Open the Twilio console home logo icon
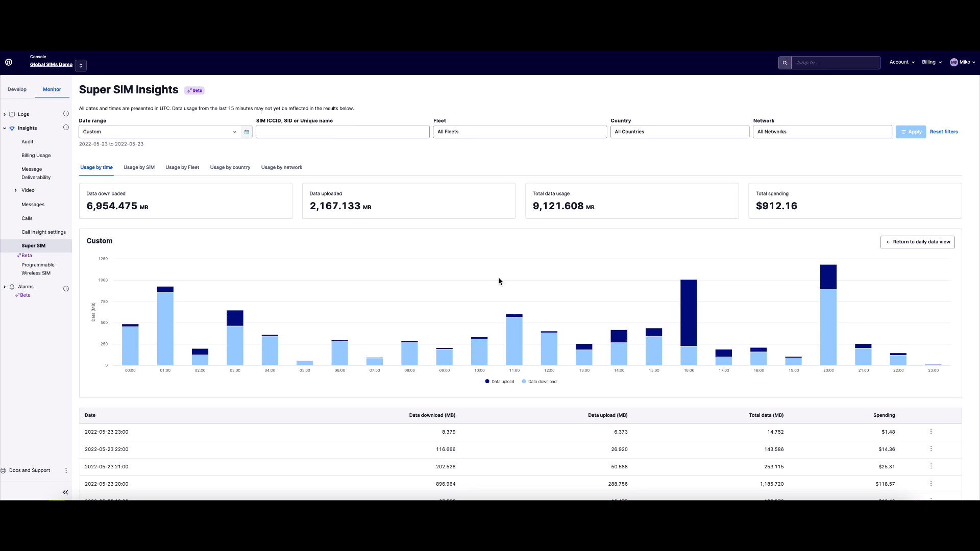980x551 pixels. tap(9, 62)
